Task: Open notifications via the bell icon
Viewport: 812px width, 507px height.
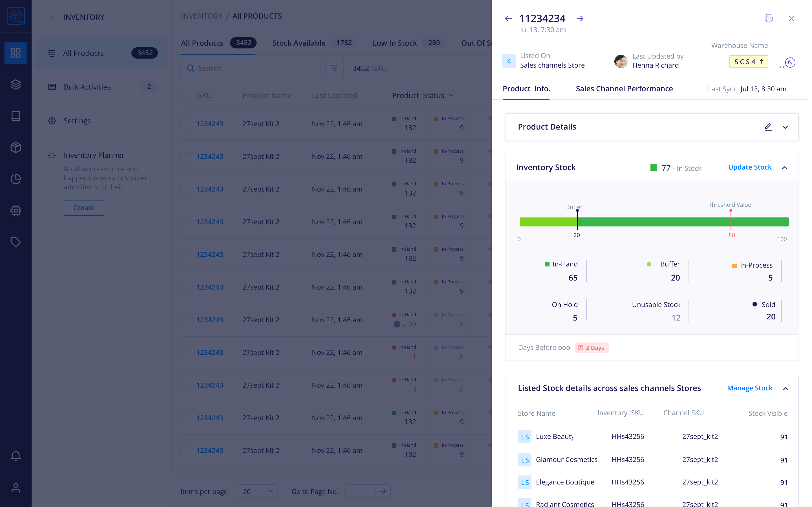Action: 16,456
